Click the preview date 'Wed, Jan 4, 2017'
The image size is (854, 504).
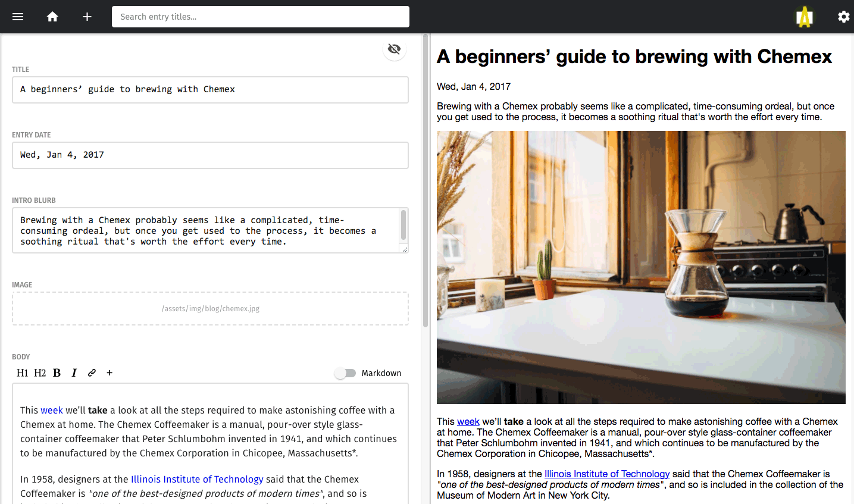click(474, 86)
